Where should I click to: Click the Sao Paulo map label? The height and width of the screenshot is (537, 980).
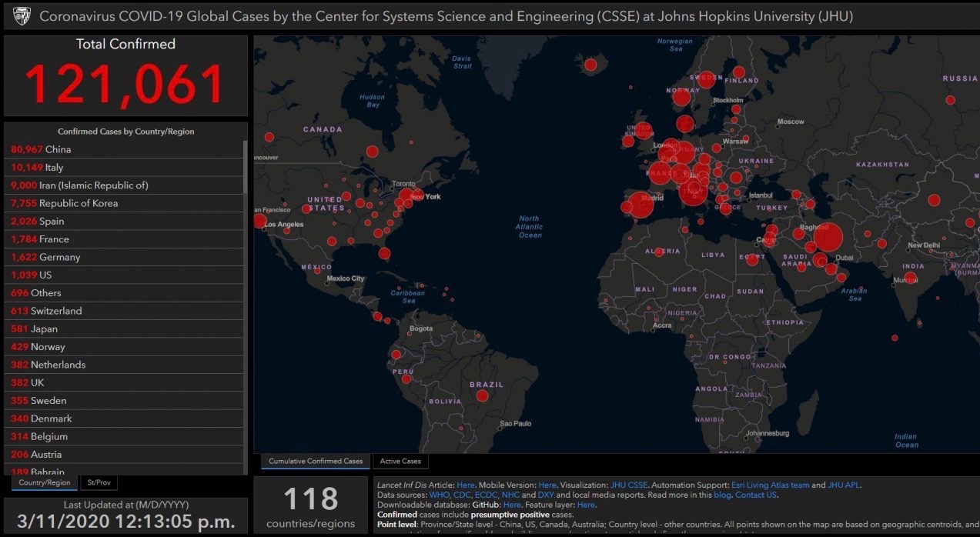tap(516, 424)
